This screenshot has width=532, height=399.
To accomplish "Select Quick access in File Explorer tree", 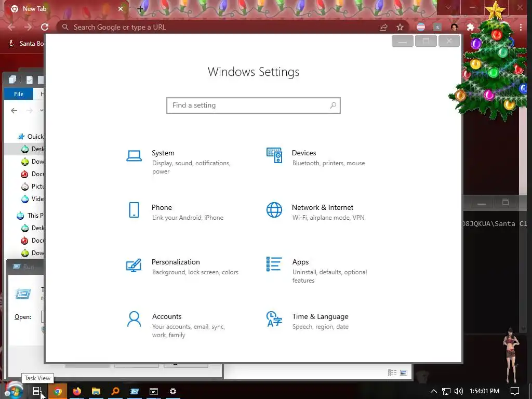I will pos(31,137).
